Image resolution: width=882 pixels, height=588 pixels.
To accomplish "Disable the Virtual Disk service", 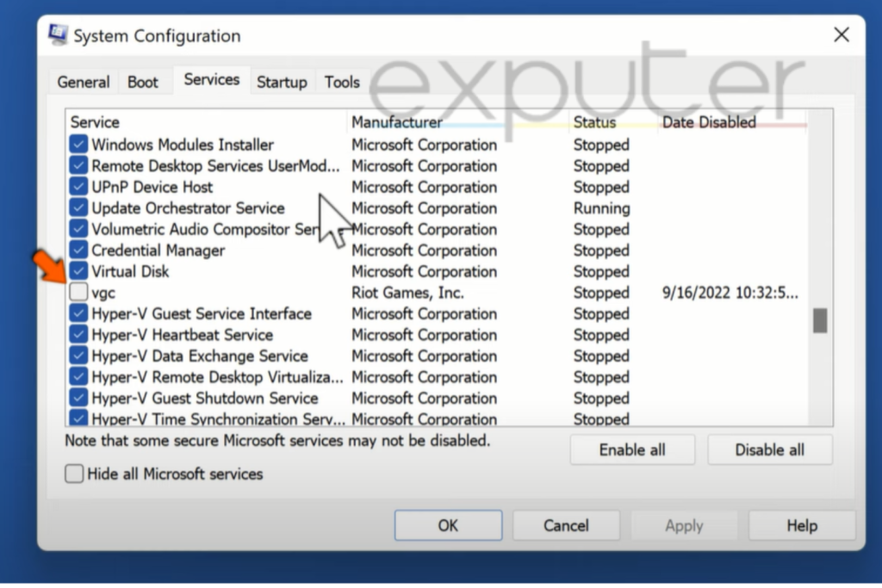I will point(78,271).
